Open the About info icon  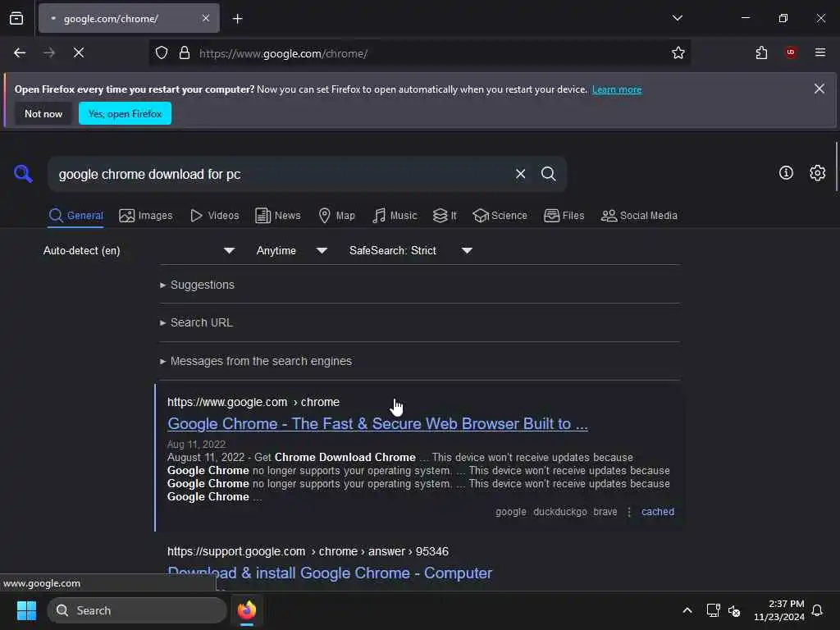pos(786,172)
